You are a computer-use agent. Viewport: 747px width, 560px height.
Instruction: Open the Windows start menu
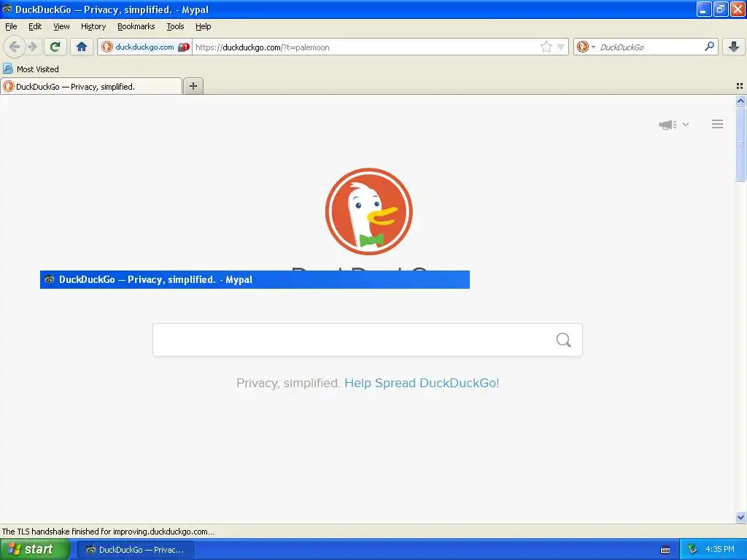(35, 550)
